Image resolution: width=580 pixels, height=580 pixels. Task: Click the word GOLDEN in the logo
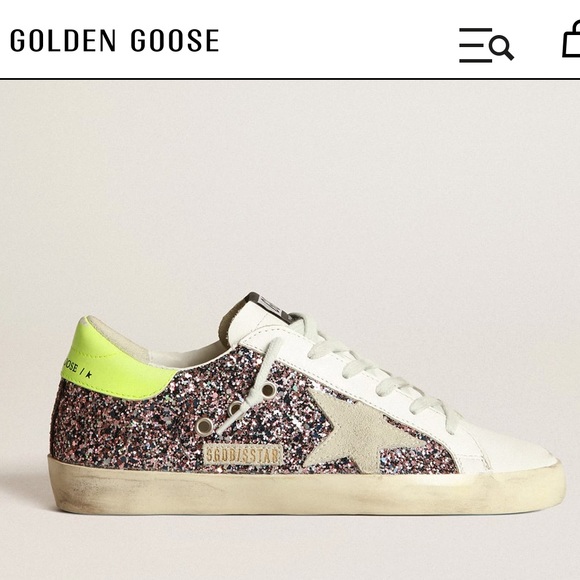pos(63,40)
